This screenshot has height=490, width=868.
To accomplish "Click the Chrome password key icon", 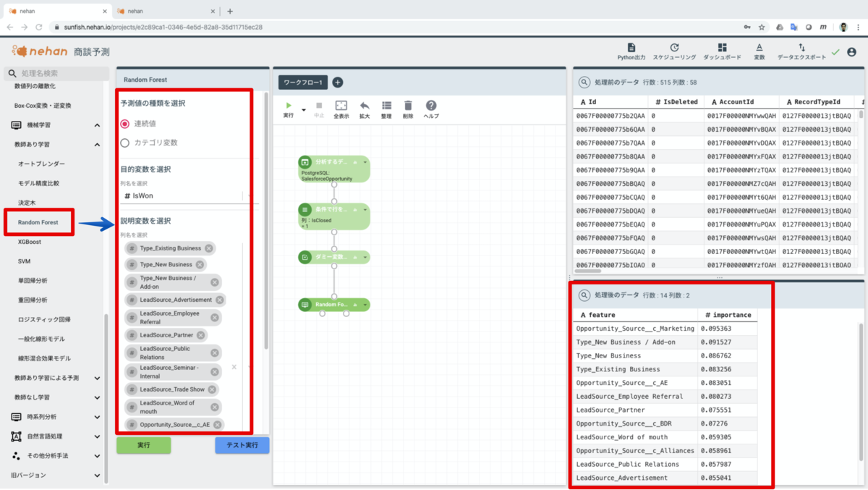I will (746, 27).
